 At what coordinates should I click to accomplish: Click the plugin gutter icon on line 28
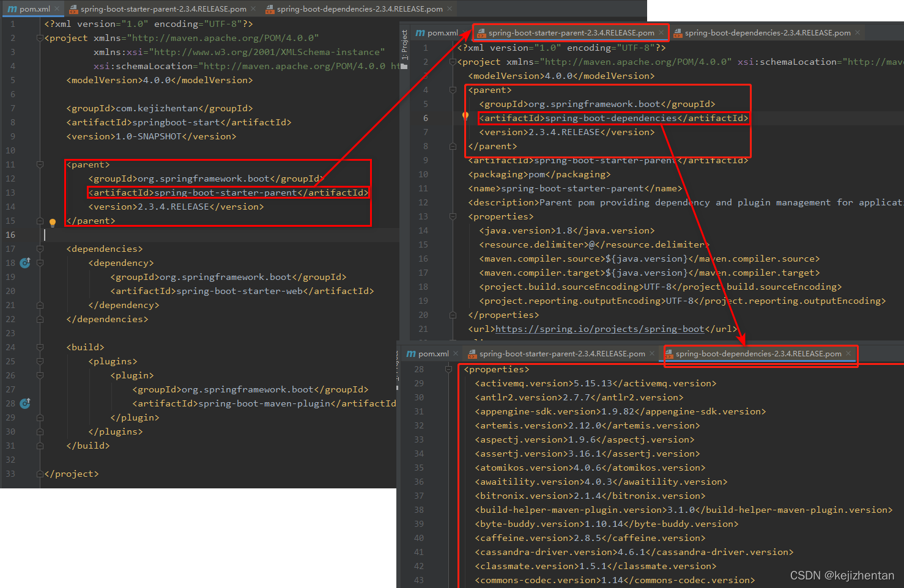(25, 403)
